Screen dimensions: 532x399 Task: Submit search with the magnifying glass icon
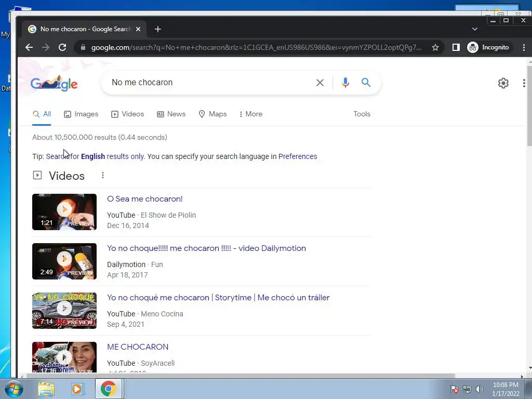(x=366, y=83)
